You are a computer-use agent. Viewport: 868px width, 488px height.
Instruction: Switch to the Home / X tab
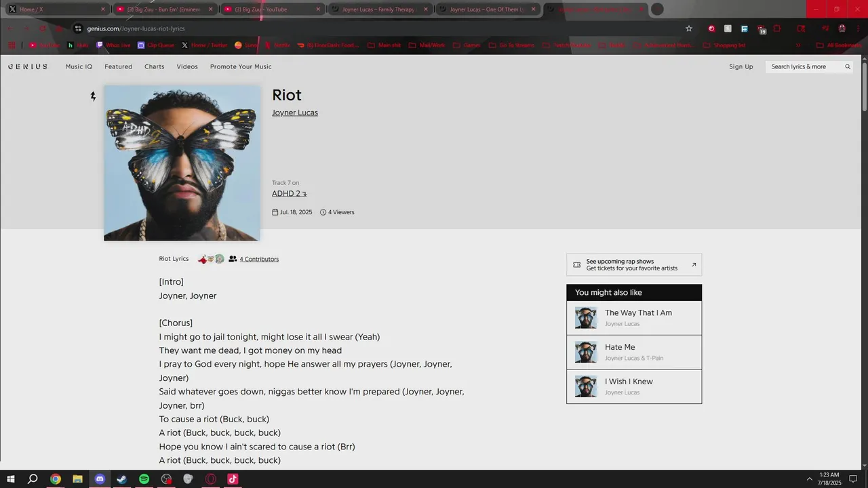57,9
